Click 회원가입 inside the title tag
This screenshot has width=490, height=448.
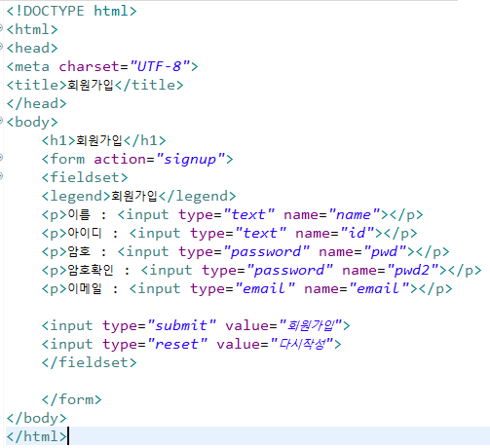click(x=91, y=85)
